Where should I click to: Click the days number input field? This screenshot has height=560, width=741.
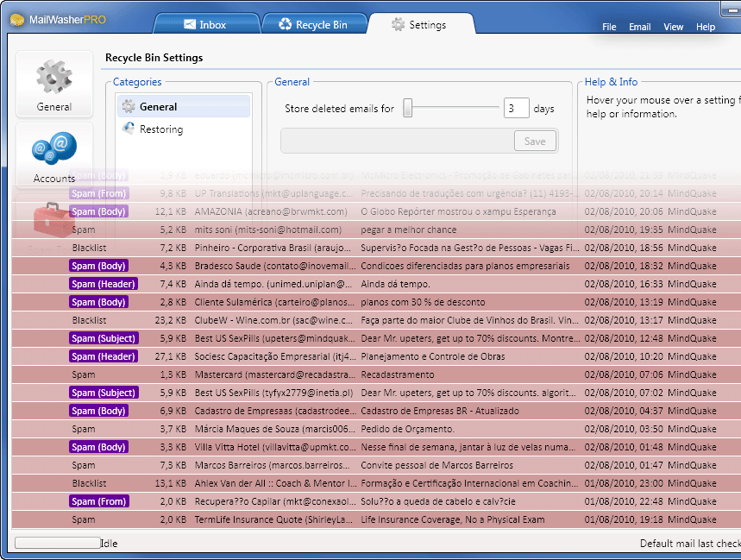[x=516, y=108]
